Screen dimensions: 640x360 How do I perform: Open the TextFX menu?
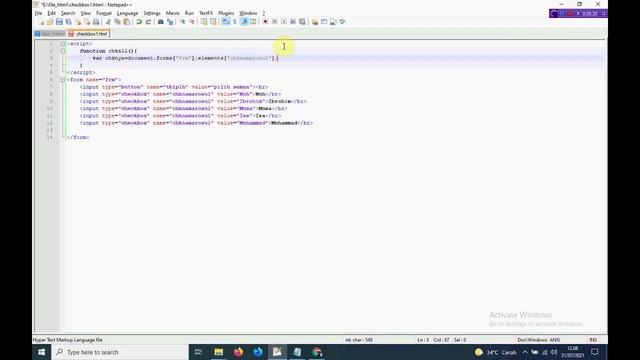tap(206, 13)
